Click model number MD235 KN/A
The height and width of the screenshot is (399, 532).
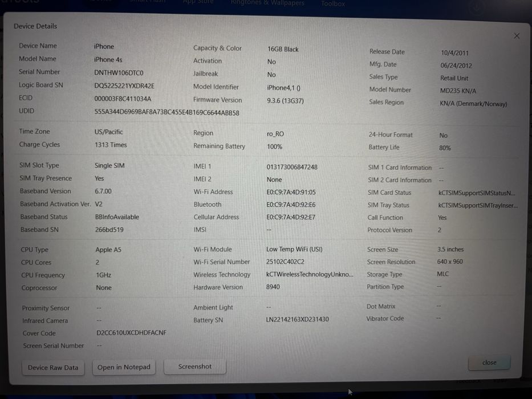tap(458, 91)
